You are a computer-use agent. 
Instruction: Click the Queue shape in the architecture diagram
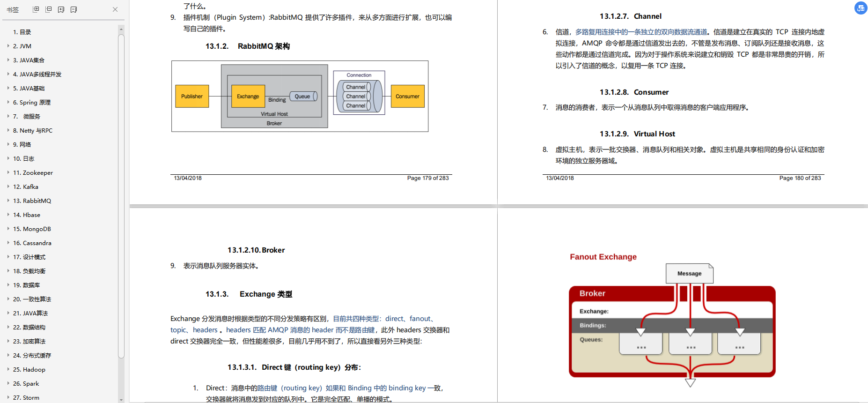[303, 96]
